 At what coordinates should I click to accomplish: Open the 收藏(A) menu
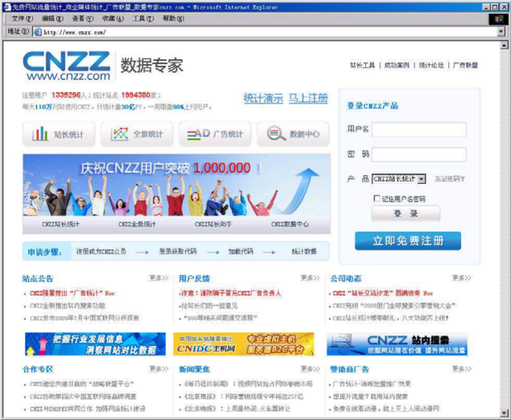pyautogui.click(x=113, y=19)
